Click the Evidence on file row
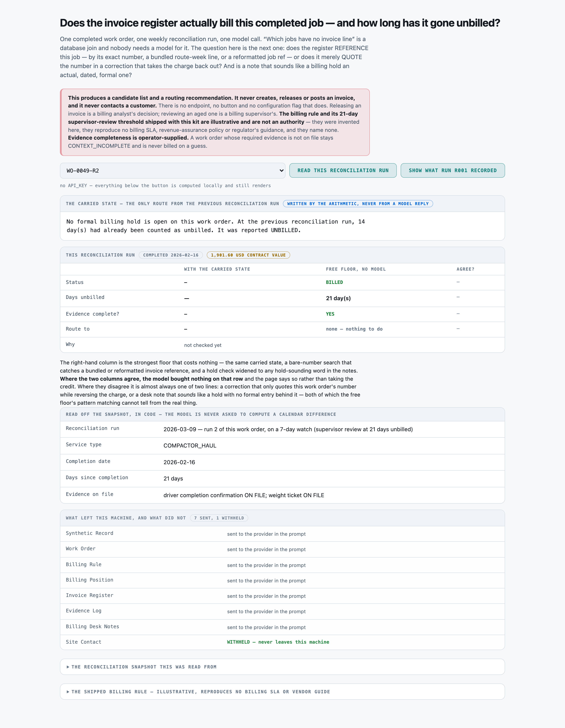 (282, 495)
